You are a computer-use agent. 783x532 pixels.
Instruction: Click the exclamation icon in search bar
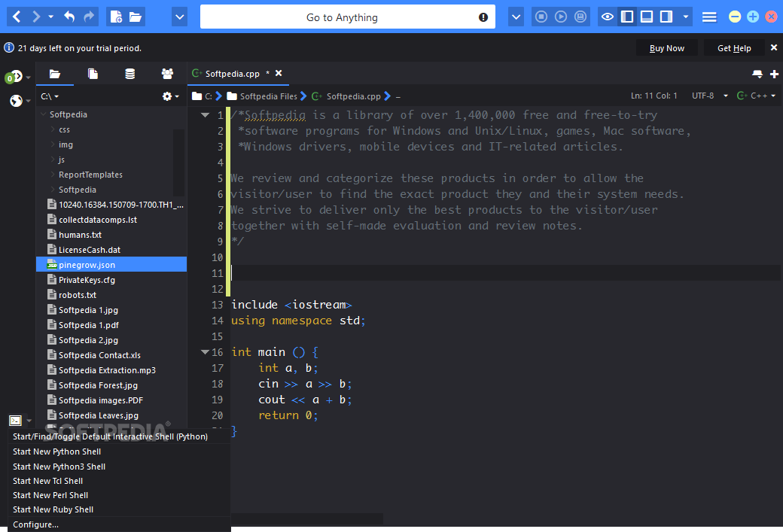coord(483,17)
